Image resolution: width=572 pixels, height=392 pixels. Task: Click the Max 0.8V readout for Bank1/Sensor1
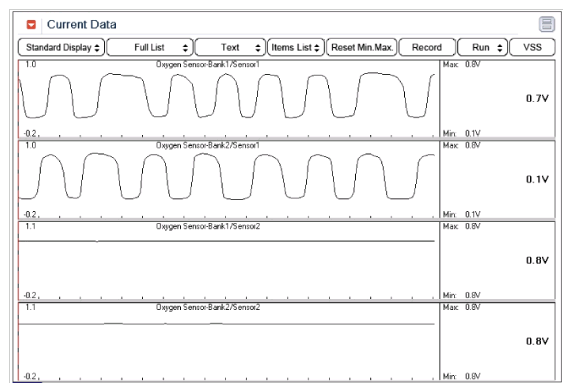coord(461,65)
